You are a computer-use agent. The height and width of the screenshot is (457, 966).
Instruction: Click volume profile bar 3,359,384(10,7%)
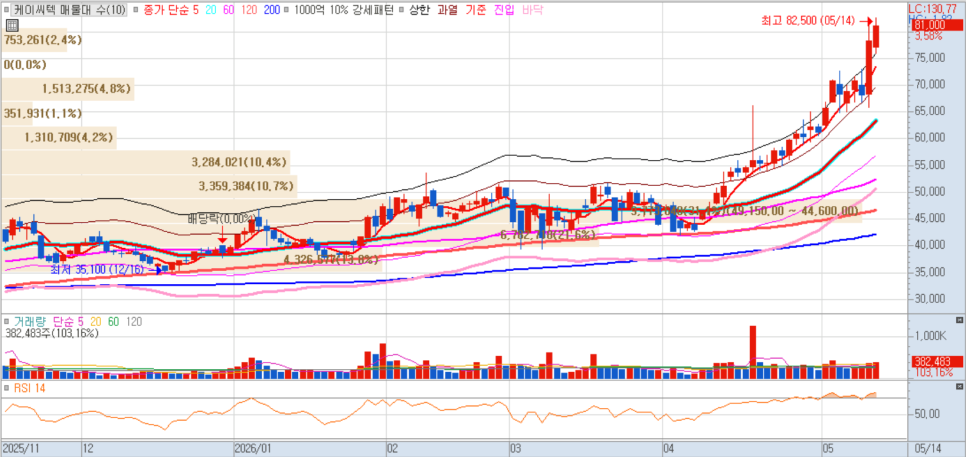(x=149, y=186)
